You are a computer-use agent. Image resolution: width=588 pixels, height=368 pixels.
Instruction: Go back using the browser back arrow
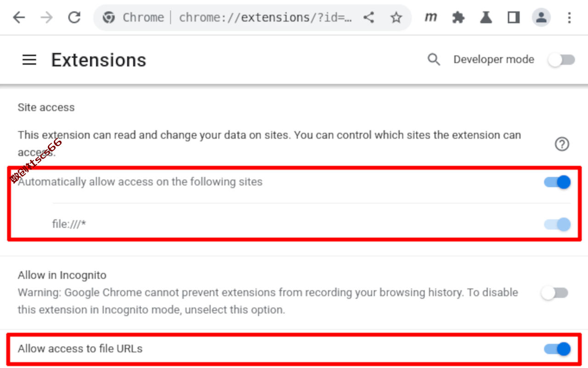point(19,17)
